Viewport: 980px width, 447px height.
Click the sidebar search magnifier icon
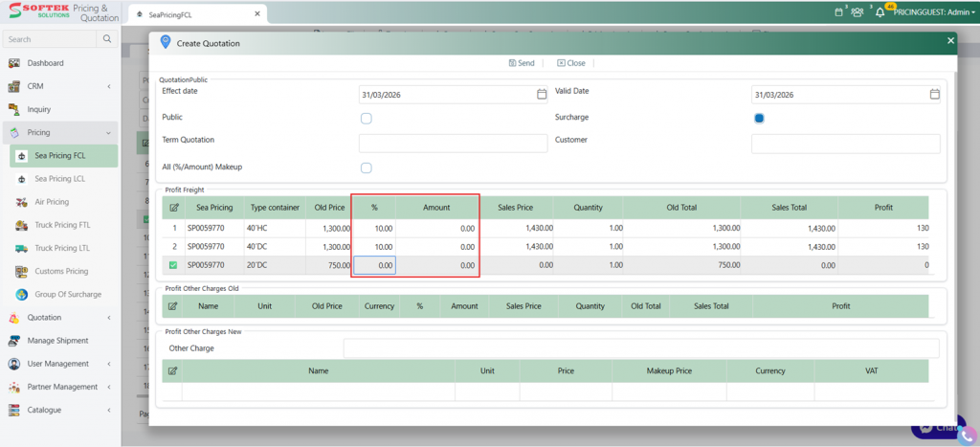(x=108, y=39)
